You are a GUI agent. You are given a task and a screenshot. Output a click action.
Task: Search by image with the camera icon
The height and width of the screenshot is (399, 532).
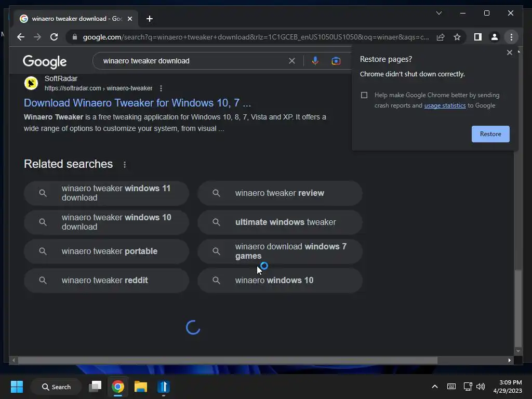click(336, 61)
